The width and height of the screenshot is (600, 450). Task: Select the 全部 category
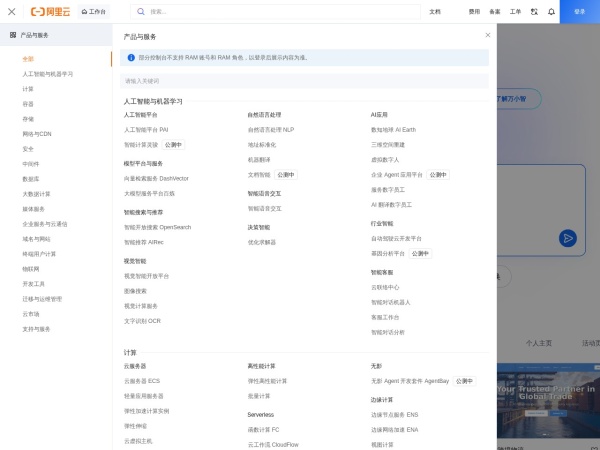tap(28, 59)
